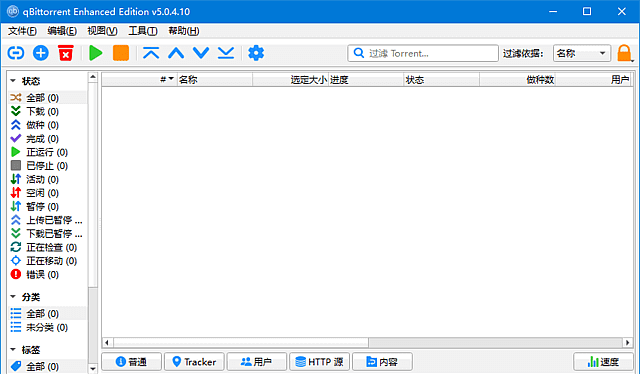Click the horizontal scrollbar right arrow
The height and width of the screenshot is (374, 640).
pos(628,342)
